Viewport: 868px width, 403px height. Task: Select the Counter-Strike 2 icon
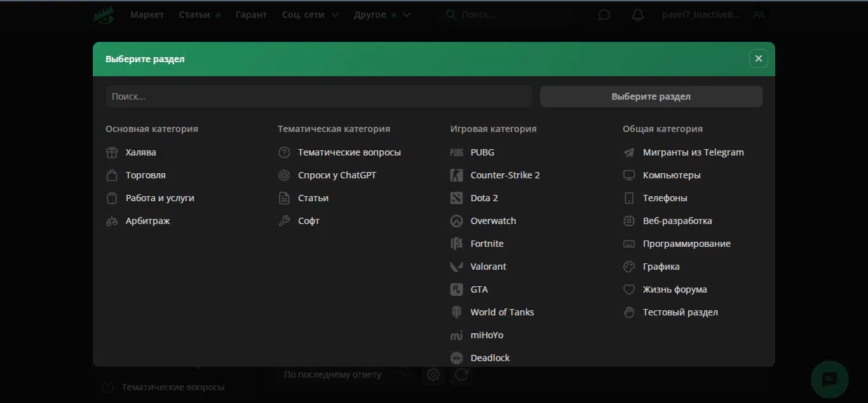(x=456, y=175)
